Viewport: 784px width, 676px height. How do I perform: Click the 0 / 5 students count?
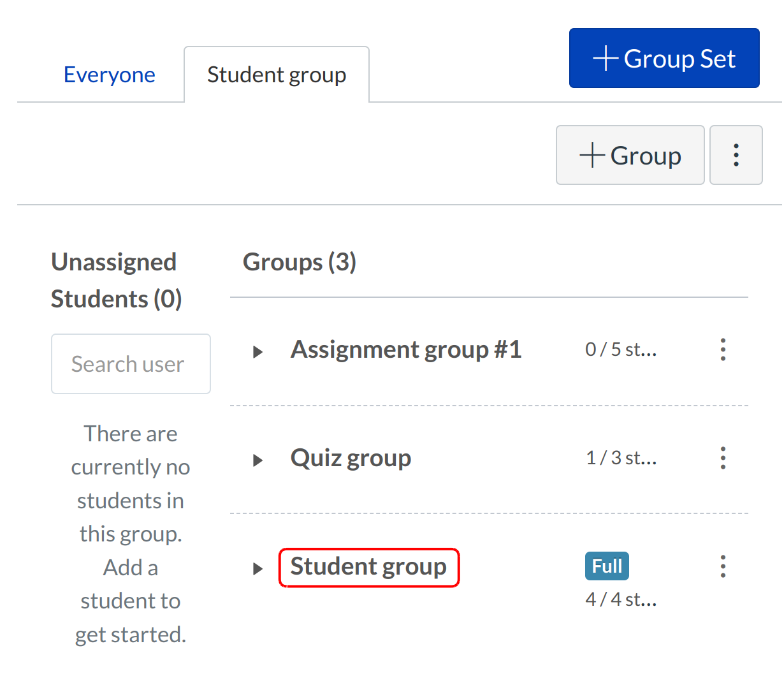pyautogui.click(x=621, y=349)
